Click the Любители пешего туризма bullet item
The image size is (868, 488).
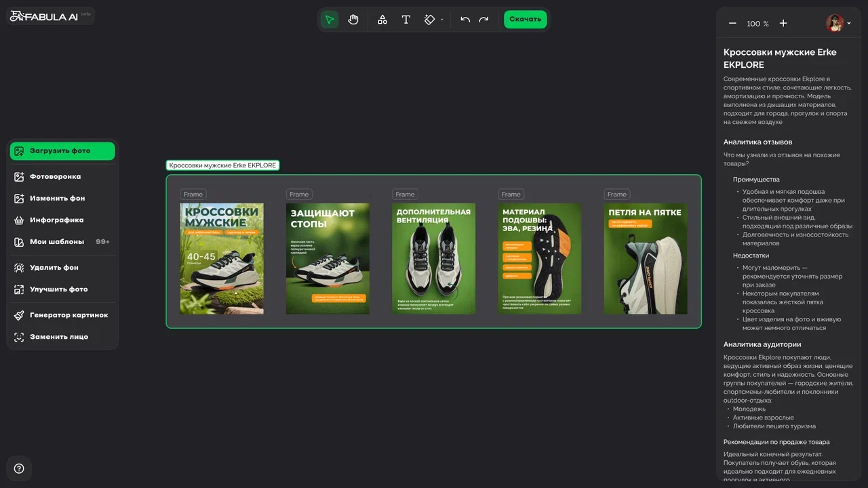[x=774, y=426]
